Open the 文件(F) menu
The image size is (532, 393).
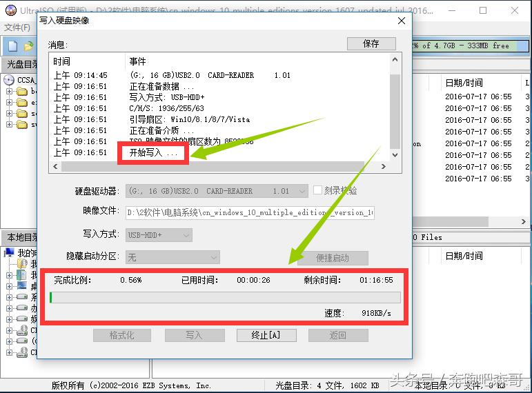click(x=17, y=28)
